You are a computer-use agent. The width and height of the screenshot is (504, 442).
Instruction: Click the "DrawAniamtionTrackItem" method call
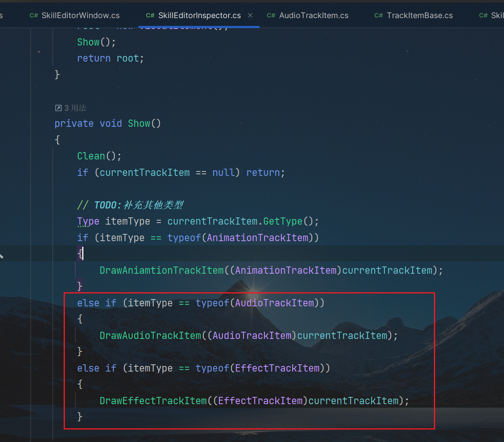pos(162,271)
